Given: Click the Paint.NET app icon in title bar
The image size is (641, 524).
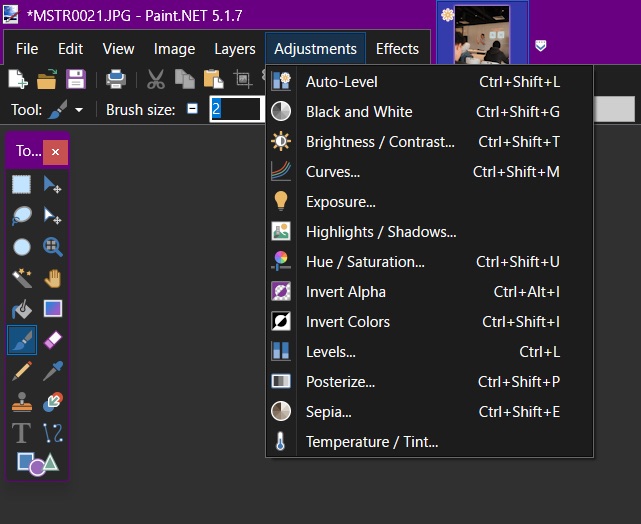Looking at the screenshot, I should [11, 15].
